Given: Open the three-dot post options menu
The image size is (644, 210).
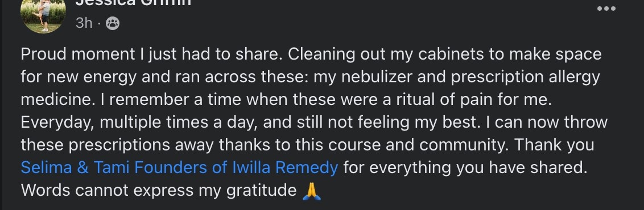Looking at the screenshot, I should [606, 9].
